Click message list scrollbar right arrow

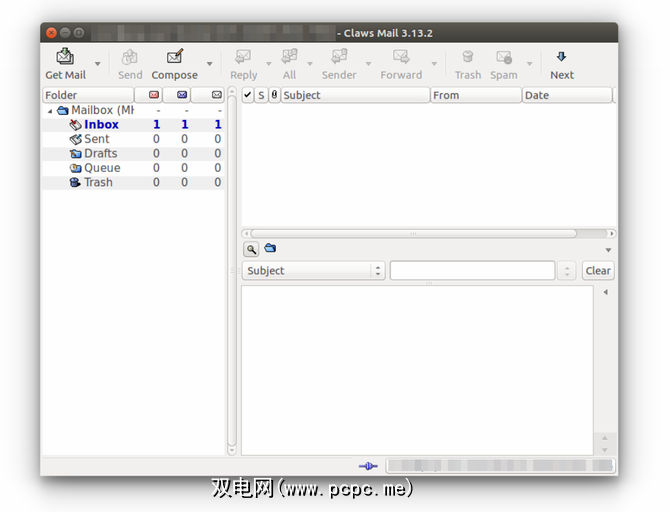pos(612,233)
